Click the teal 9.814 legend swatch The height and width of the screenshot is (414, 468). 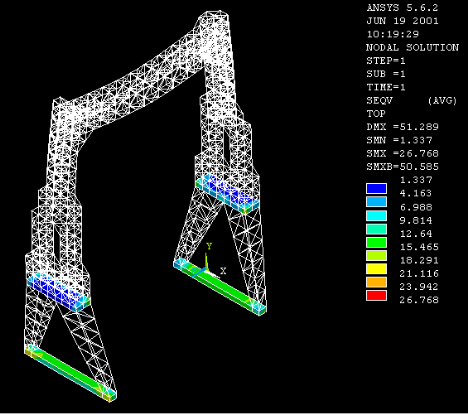click(376, 229)
